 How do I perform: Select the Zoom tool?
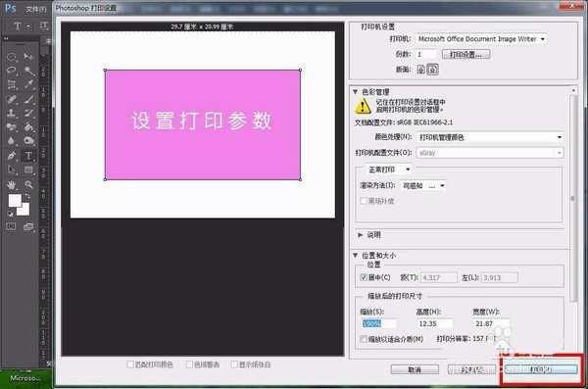tap(28, 184)
